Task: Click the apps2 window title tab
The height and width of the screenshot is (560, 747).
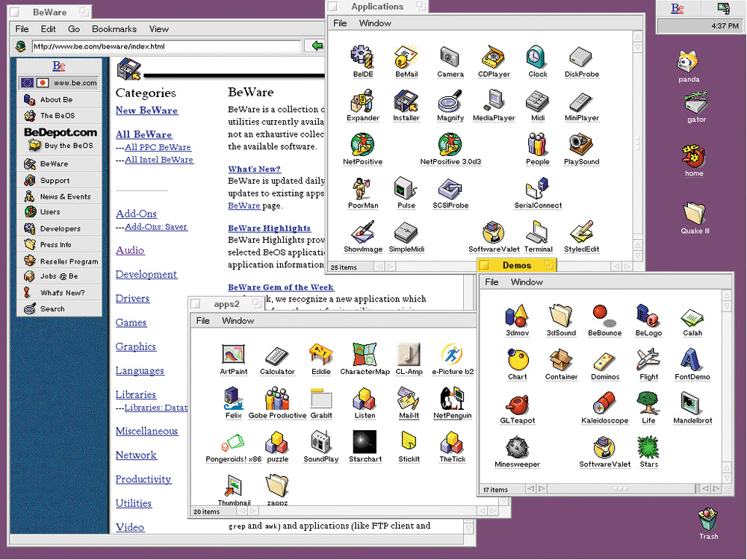Action: point(227,304)
